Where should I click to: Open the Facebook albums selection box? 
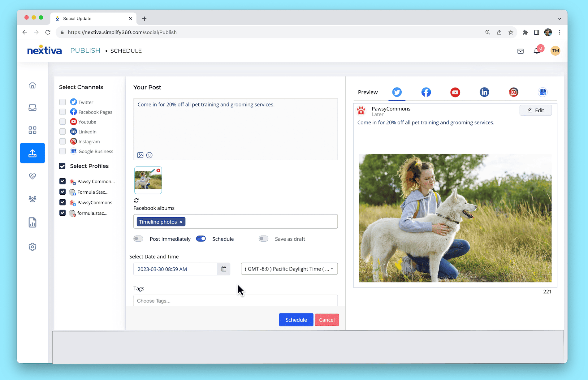[260, 222]
